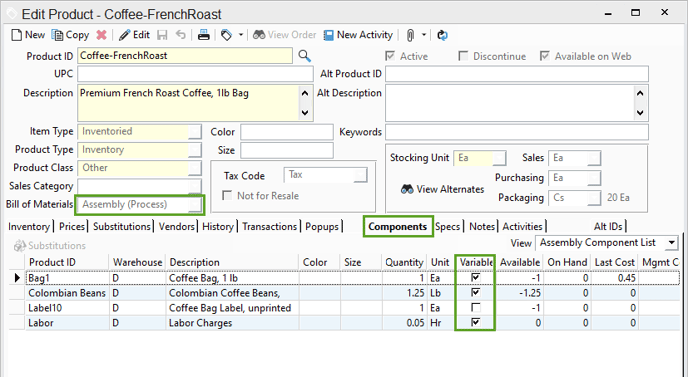This screenshot has height=377, width=688.
Task: Click the Keywords input field
Action: (x=517, y=132)
